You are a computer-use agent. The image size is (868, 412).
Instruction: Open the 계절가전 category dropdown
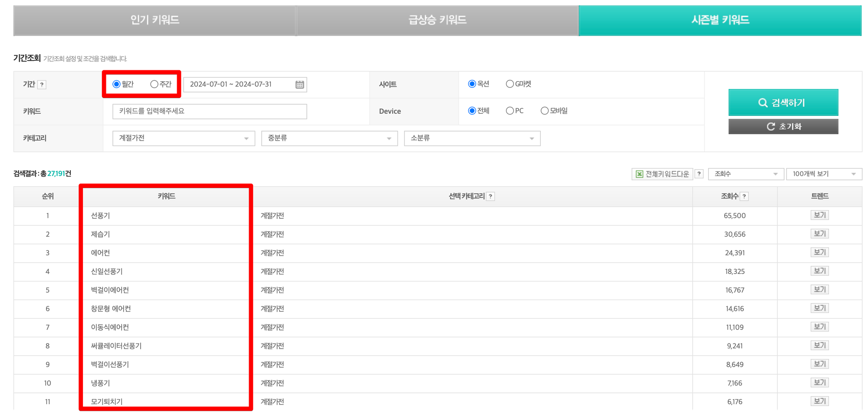184,138
